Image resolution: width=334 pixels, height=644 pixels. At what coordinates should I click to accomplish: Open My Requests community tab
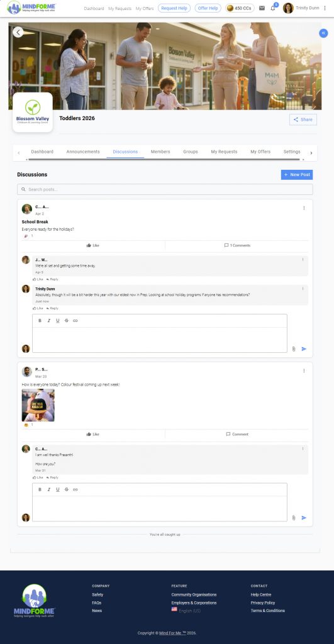click(x=224, y=152)
